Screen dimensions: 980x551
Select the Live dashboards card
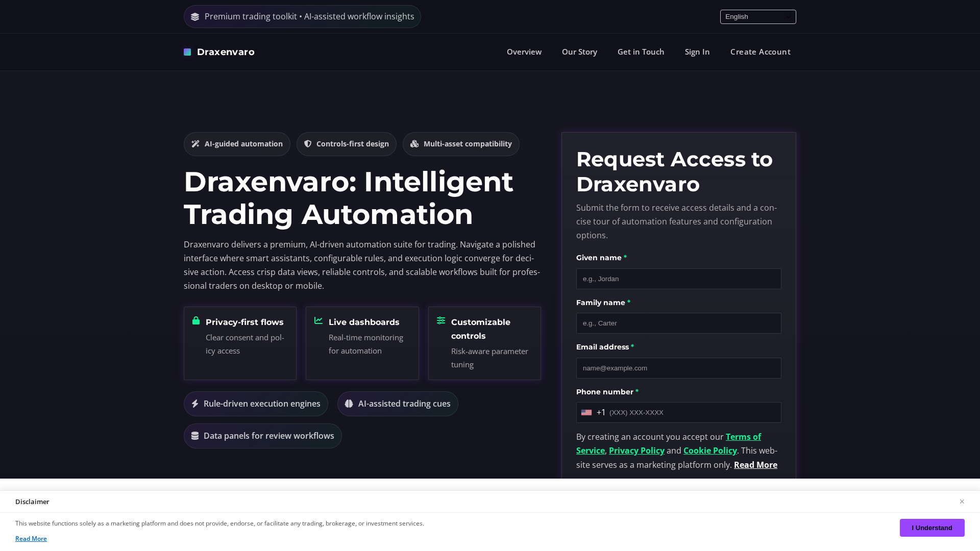pyautogui.click(x=362, y=343)
